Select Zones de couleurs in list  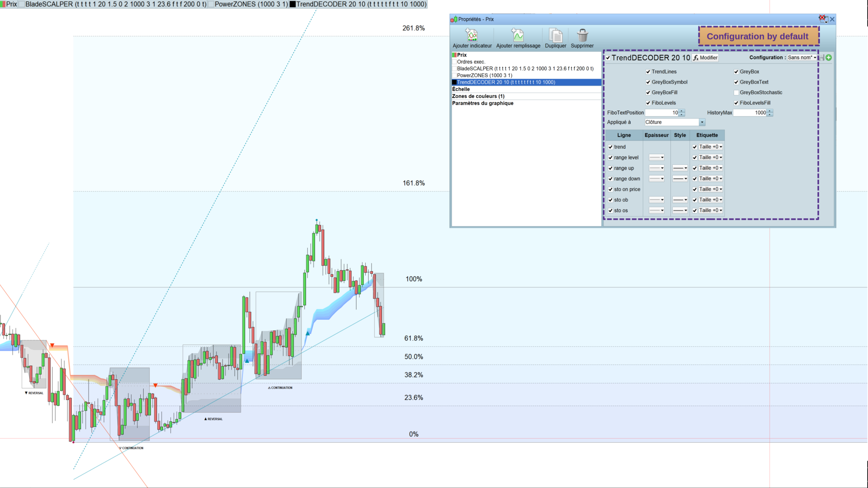click(478, 96)
